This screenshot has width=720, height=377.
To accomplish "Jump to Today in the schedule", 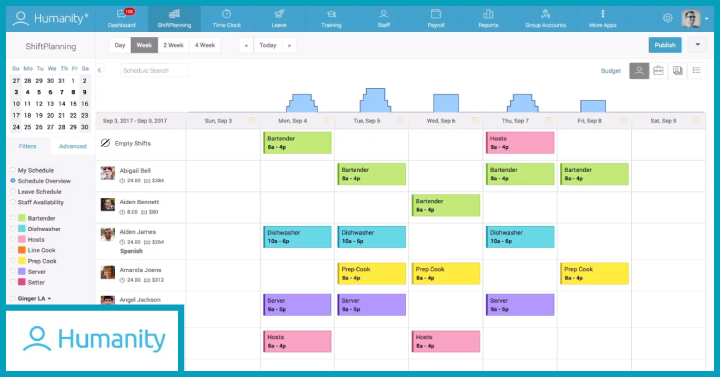I will (268, 45).
